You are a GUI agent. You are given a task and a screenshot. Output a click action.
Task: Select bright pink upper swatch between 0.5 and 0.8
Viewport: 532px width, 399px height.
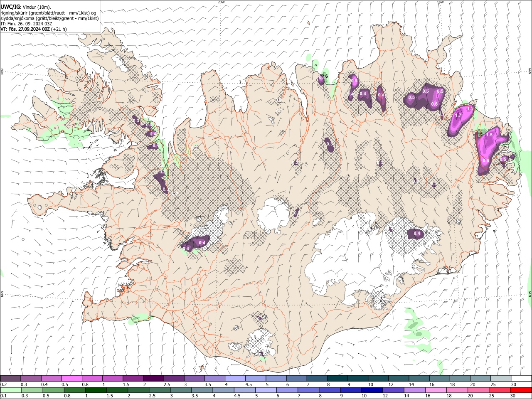pos(71,379)
